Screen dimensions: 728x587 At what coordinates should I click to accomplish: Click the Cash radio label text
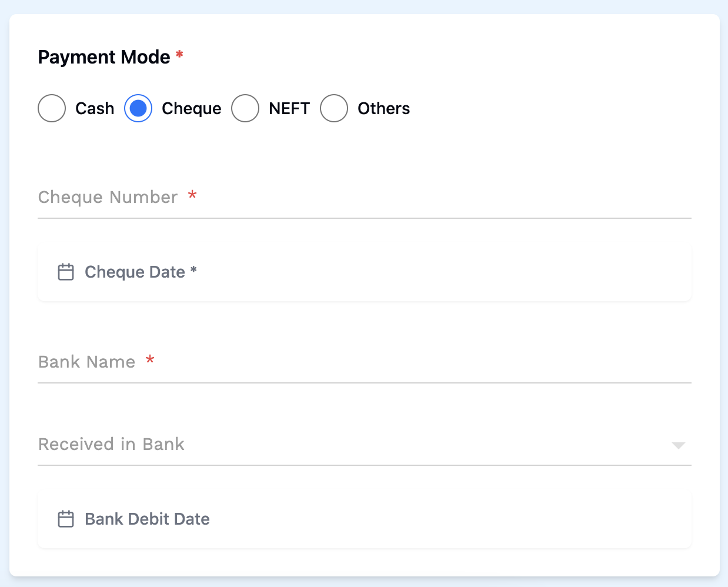click(94, 108)
